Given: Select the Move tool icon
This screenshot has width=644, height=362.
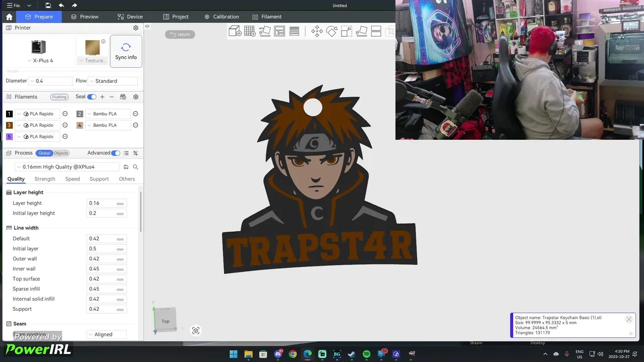Looking at the screenshot, I should coord(317,31).
